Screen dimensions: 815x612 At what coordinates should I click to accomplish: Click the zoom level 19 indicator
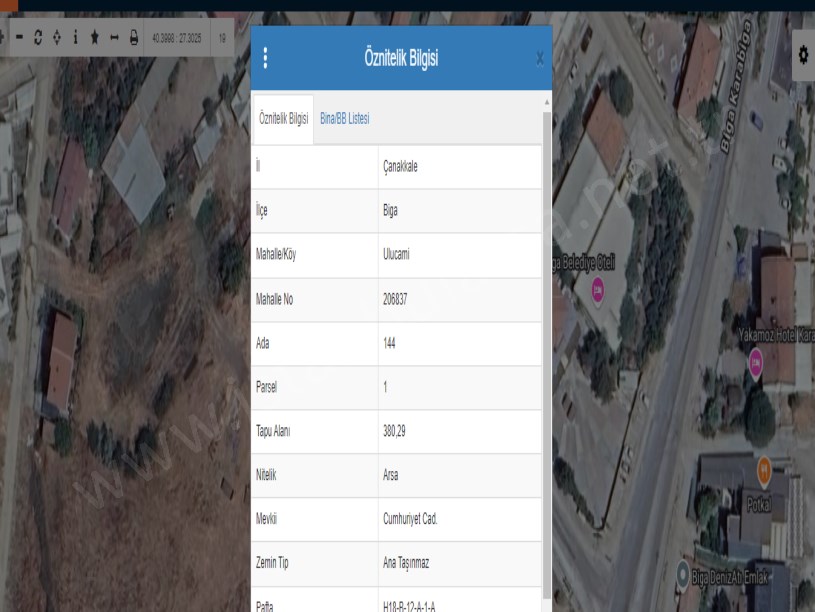(x=221, y=37)
